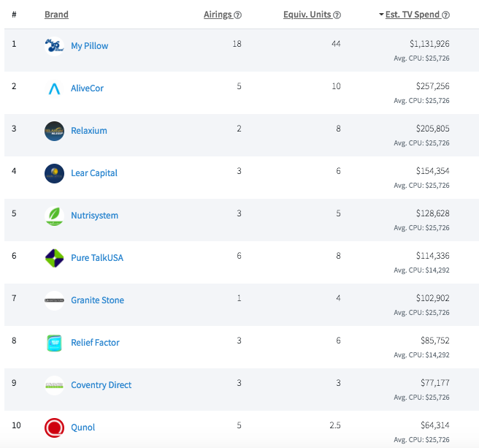Open the Lear Capital brand link
This screenshot has height=448, width=479.
(94, 173)
